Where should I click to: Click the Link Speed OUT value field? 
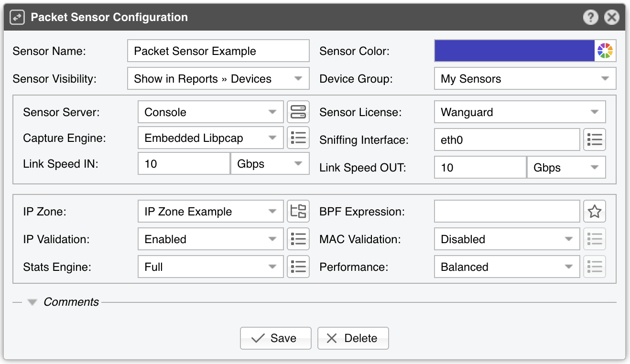click(481, 168)
